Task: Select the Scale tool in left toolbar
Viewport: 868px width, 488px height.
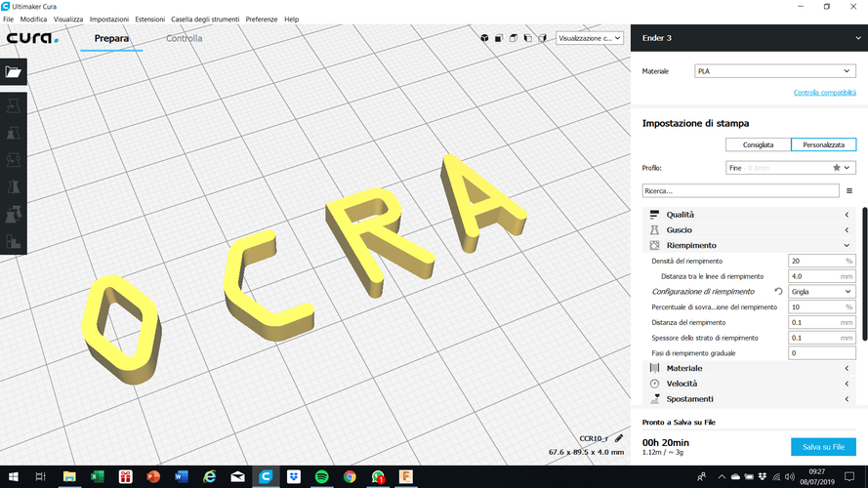Action: tap(14, 133)
